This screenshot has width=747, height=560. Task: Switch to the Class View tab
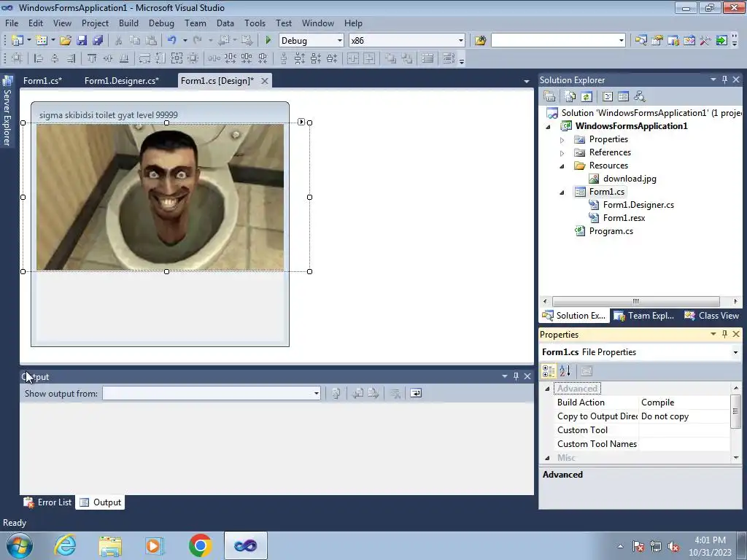click(x=712, y=316)
